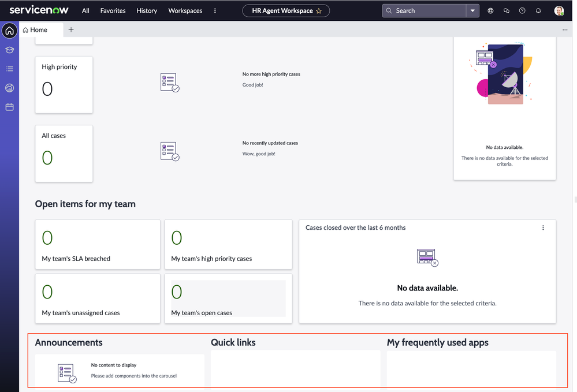The image size is (577, 392).
Task: View notifications via the bell icon
Action: pos(537,10)
